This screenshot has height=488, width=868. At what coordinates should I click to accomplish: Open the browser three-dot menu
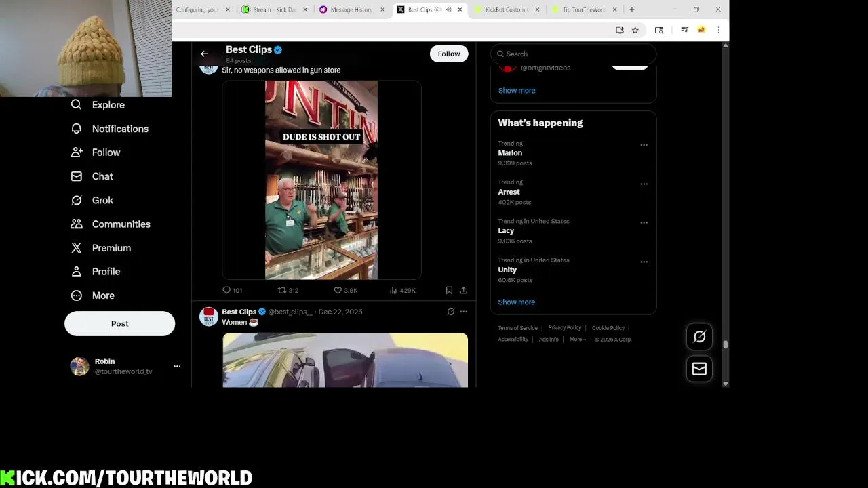[x=719, y=30]
